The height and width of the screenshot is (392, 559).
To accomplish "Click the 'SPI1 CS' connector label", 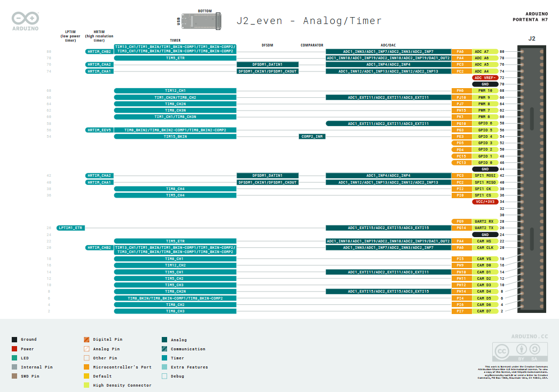I will point(485,195).
